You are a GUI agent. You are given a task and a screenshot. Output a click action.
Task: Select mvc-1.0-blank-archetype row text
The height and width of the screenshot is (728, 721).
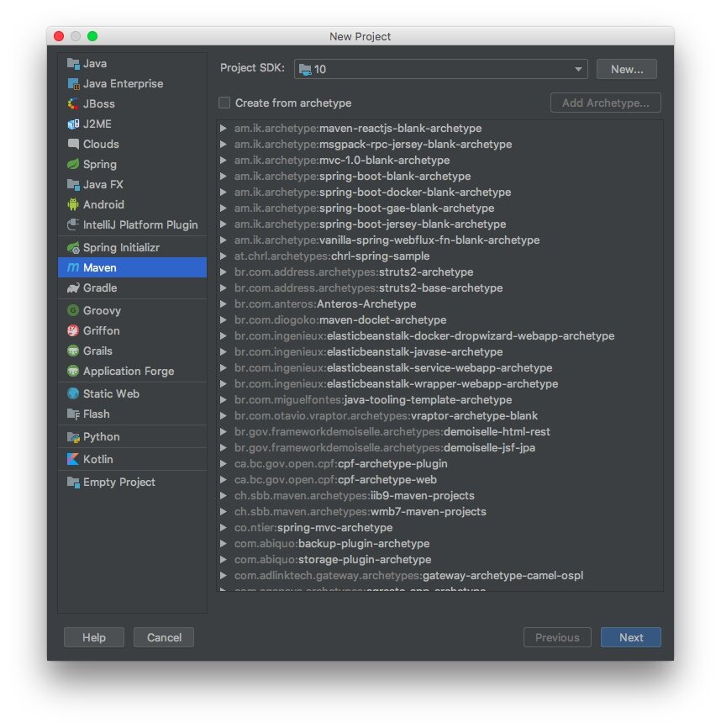click(x=342, y=161)
